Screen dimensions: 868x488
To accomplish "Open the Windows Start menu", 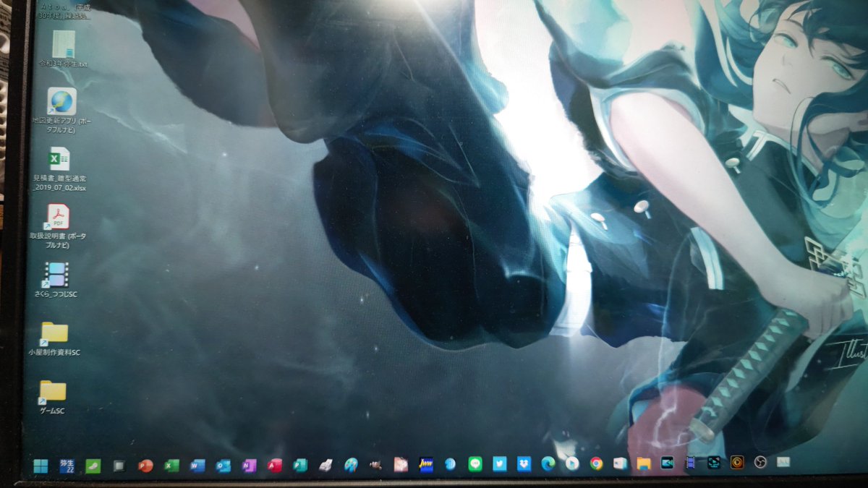I will (x=41, y=466).
